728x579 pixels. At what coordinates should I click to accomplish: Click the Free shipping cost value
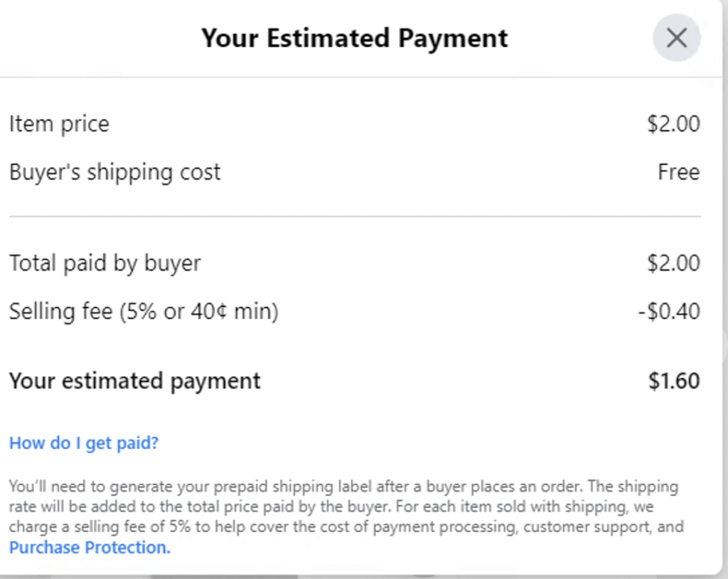[x=680, y=171]
